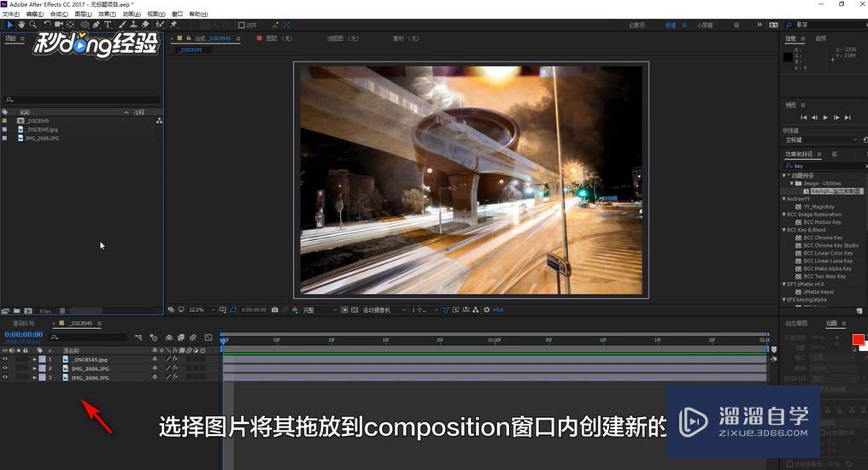Select the Clone Stamp tool
The width and height of the screenshot is (868, 470).
(133, 25)
